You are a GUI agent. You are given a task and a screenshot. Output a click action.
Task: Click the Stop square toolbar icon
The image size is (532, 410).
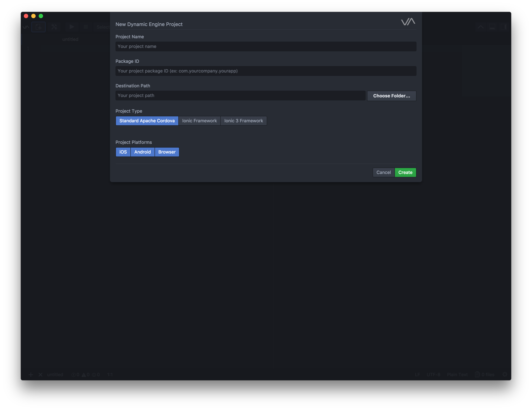coord(86,27)
